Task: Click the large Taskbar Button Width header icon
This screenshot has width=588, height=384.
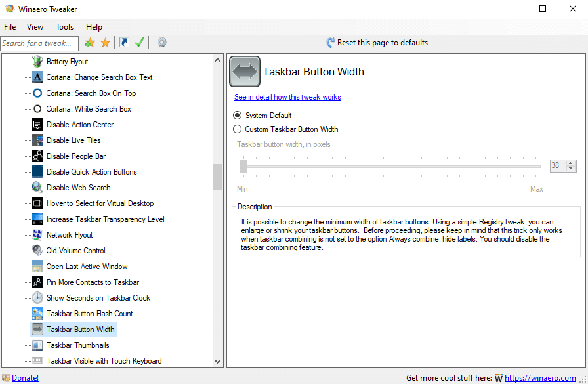Action: click(x=245, y=72)
